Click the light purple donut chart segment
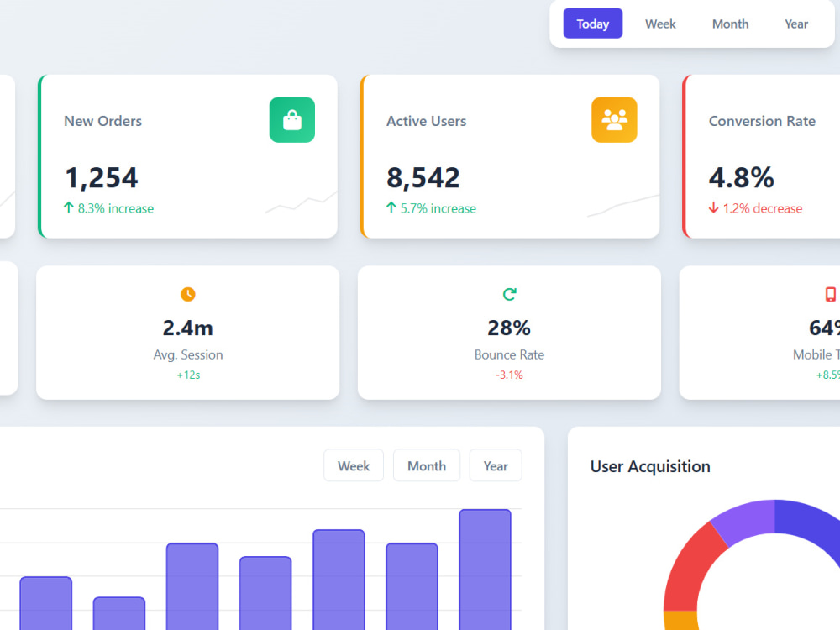The height and width of the screenshot is (630, 840). 746,519
